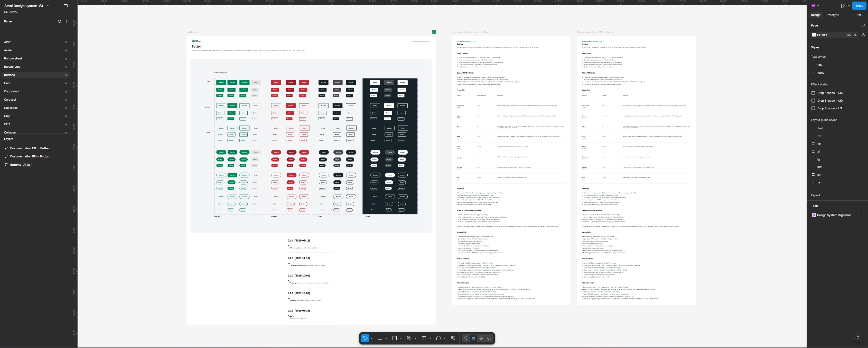Add an export setting with plus
Viewport: 868px width, 348px height.
pyautogui.click(x=863, y=195)
